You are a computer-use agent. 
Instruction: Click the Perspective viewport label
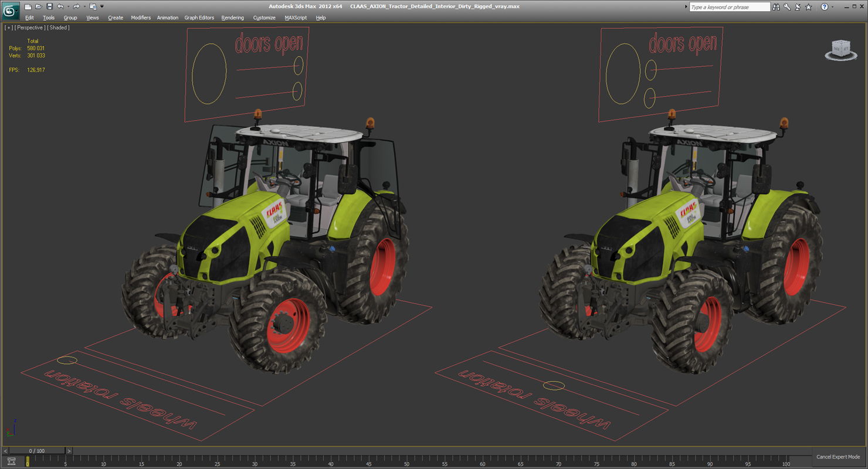(x=30, y=28)
